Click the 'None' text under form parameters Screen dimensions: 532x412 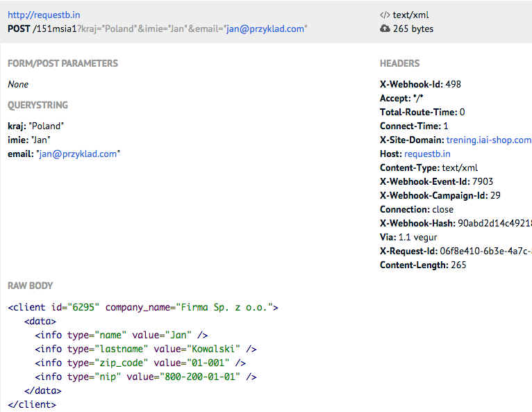(18, 84)
